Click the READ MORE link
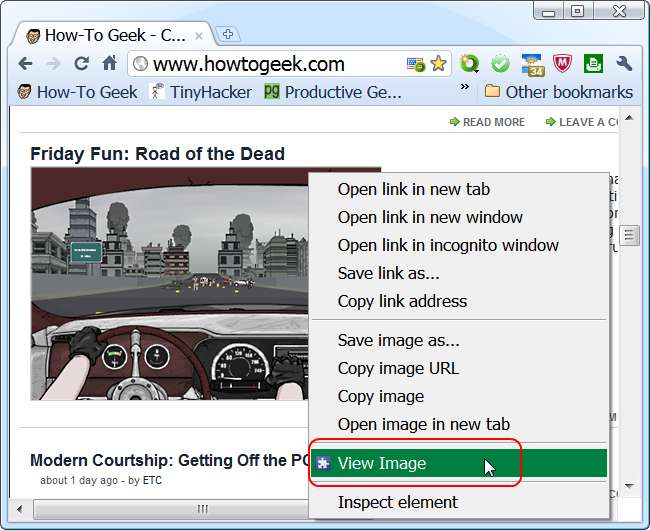Screen dimensions: 650x530 (488, 122)
